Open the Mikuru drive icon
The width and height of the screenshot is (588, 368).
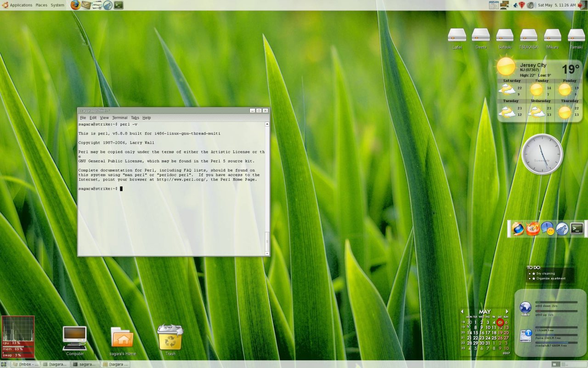pos(553,35)
